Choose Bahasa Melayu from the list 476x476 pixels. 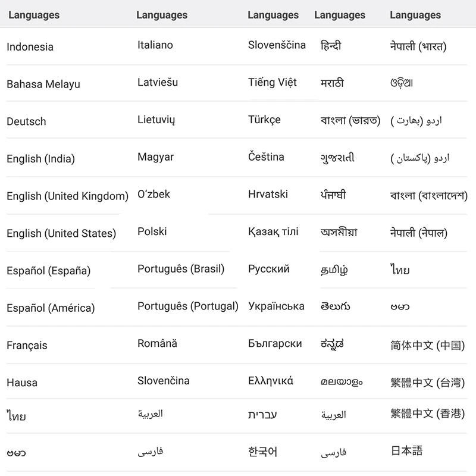coord(43,84)
